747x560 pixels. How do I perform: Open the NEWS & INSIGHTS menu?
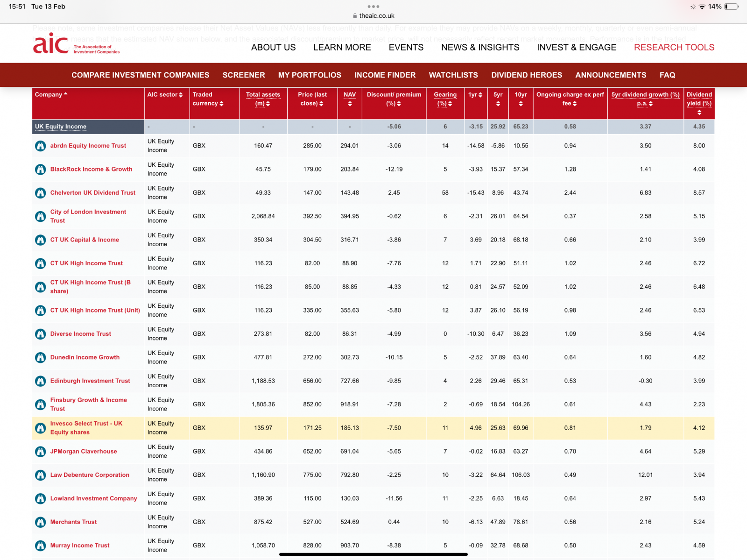tap(480, 47)
